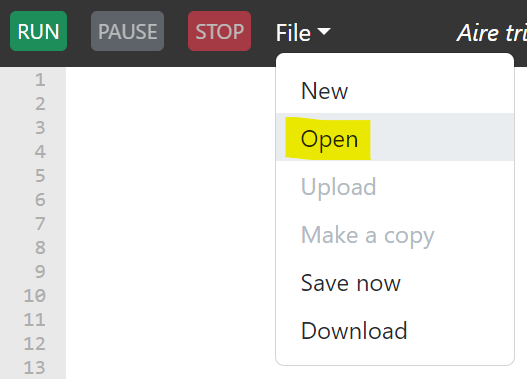Click line number 10 in the gutter

coord(35,296)
